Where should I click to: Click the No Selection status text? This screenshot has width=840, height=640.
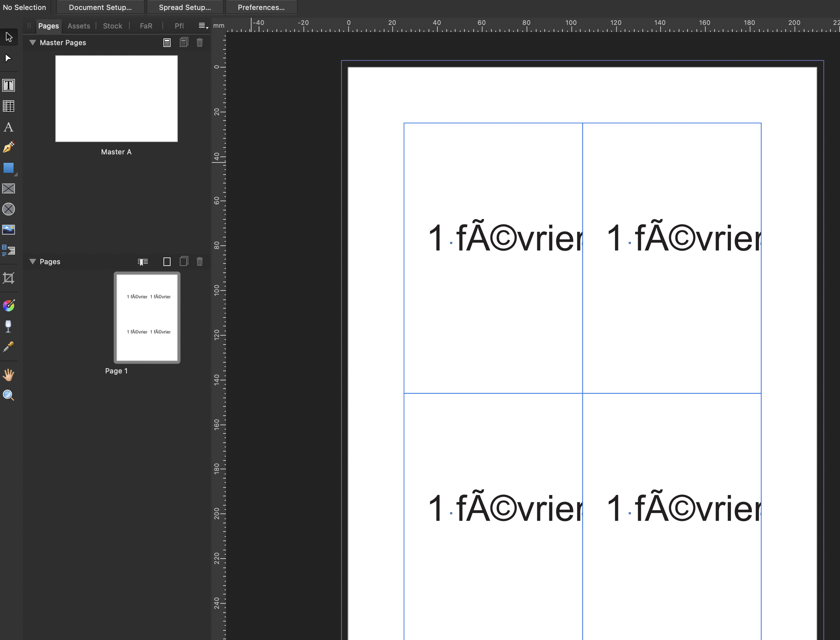click(x=25, y=7)
